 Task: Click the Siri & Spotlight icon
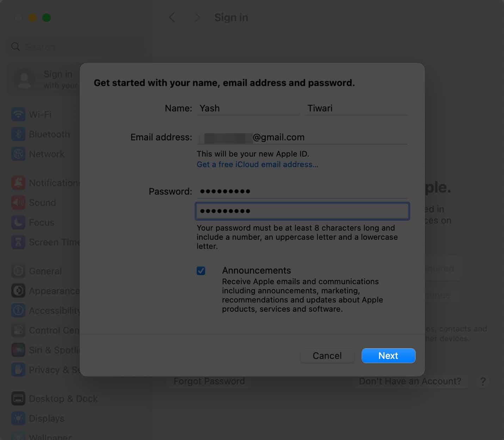click(x=18, y=350)
